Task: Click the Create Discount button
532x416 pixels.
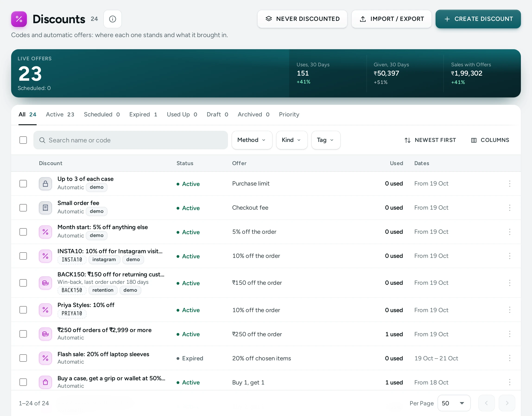Action: pyautogui.click(x=478, y=19)
